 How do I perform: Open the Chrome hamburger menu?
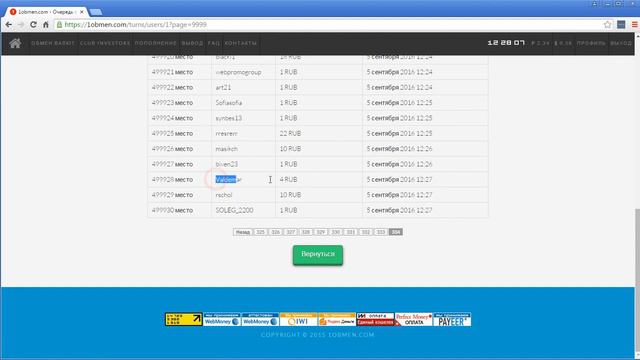click(x=635, y=25)
